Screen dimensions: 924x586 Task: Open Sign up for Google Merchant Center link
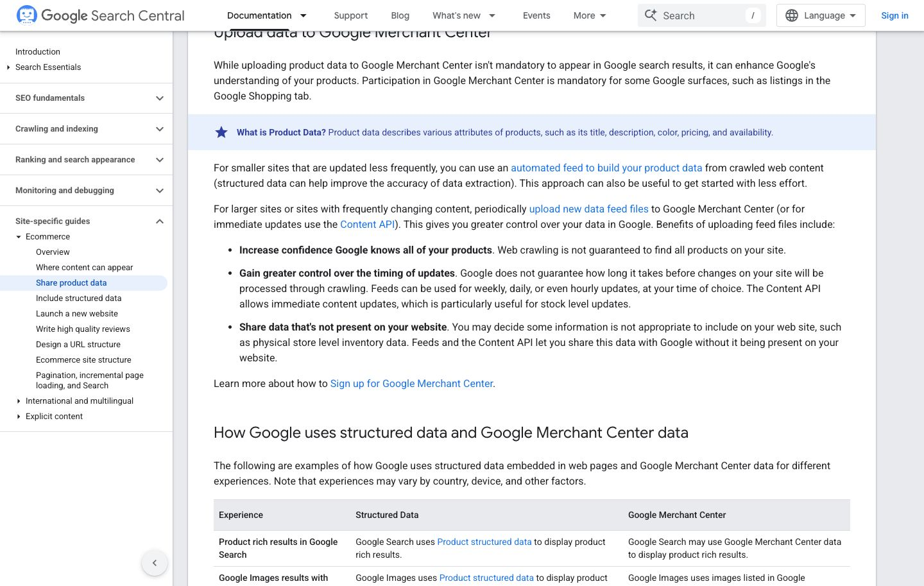411,384
